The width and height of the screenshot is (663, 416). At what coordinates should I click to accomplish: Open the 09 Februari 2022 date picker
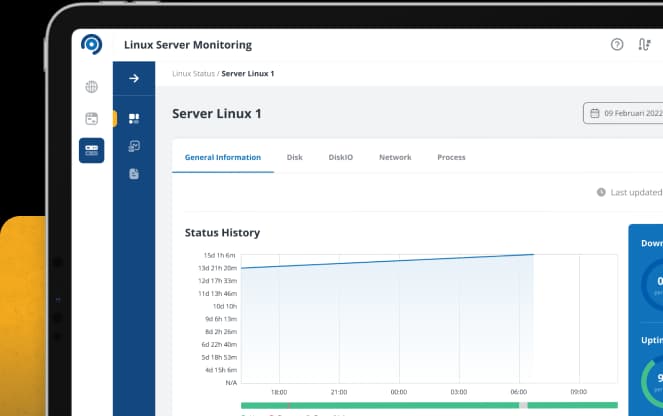624,113
